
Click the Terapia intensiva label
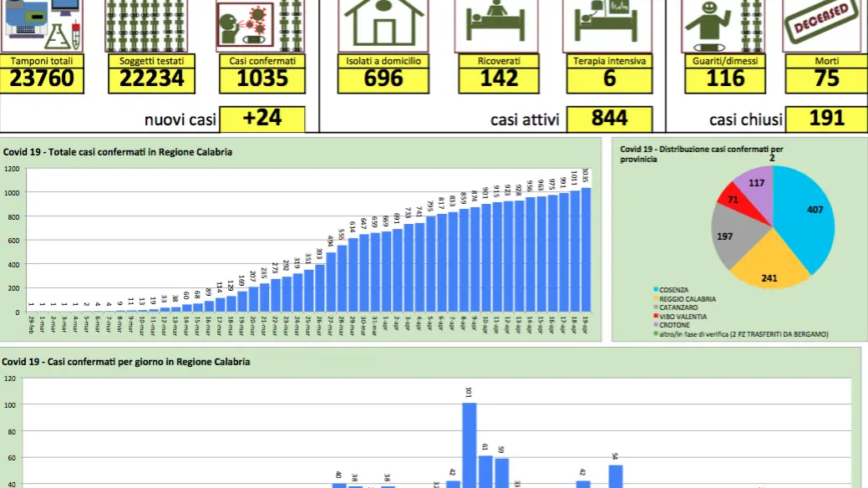pyautogui.click(x=610, y=61)
